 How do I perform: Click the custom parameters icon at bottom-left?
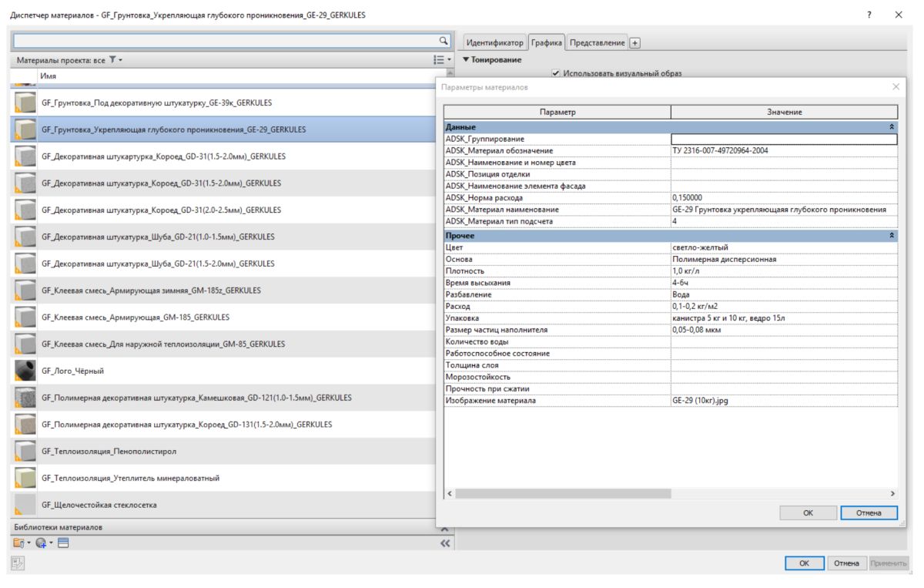click(x=18, y=563)
